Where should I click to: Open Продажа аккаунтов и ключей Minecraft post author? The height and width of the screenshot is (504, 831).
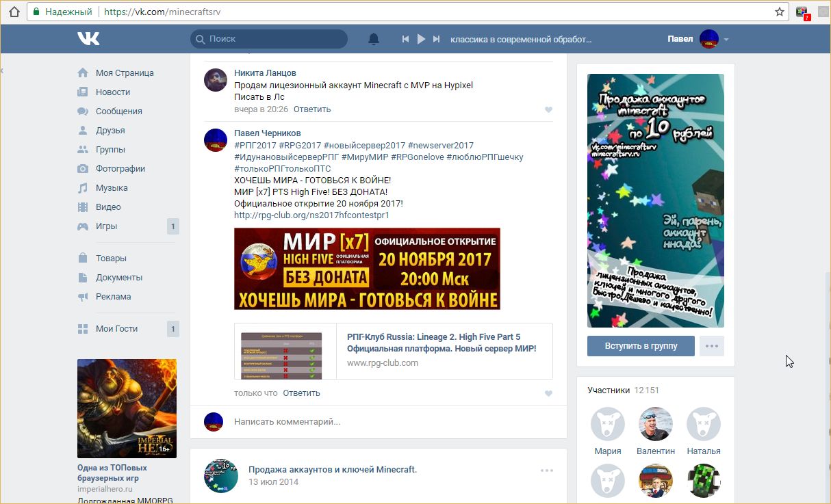[x=333, y=469]
